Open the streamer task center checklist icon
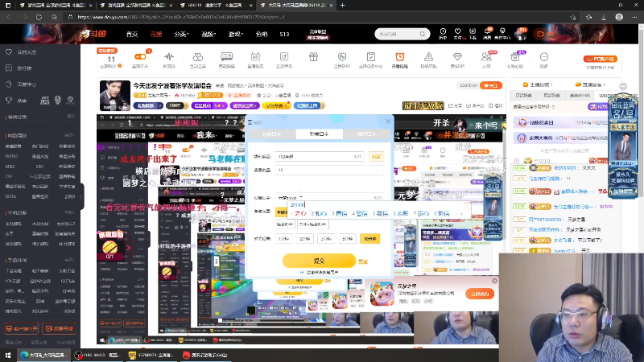 pyautogui.click(x=371, y=57)
